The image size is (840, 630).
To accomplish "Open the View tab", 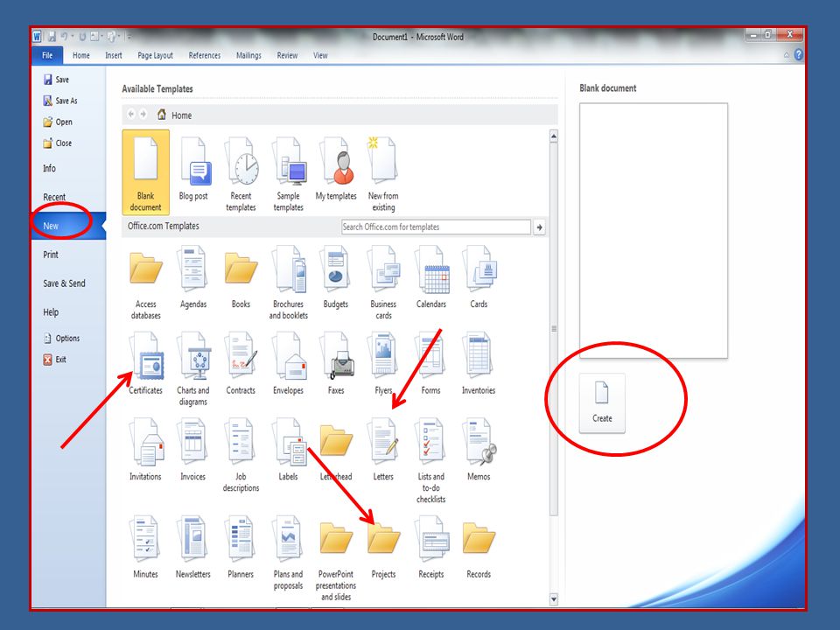I will click(x=320, y=55).
